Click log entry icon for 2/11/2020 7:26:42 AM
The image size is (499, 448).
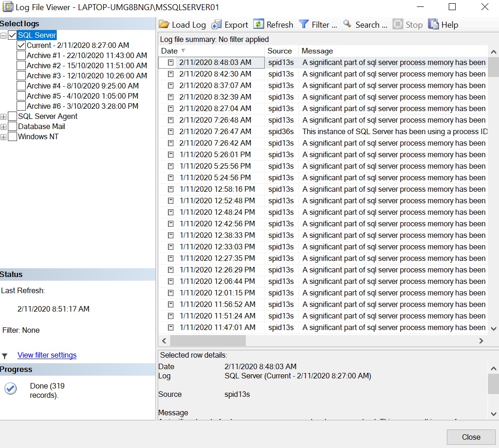pyautogui.click(x=171, y=143)
